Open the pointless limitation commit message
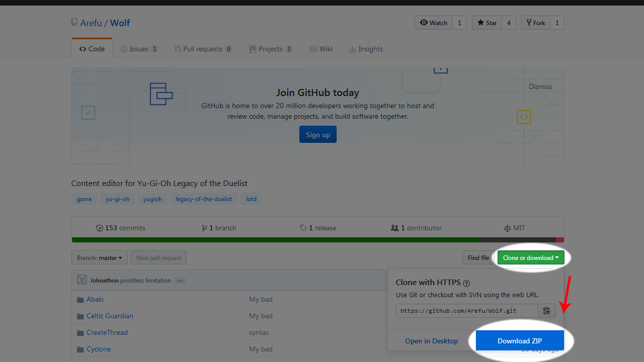644x362 pixels. click(x=146, y=281)
